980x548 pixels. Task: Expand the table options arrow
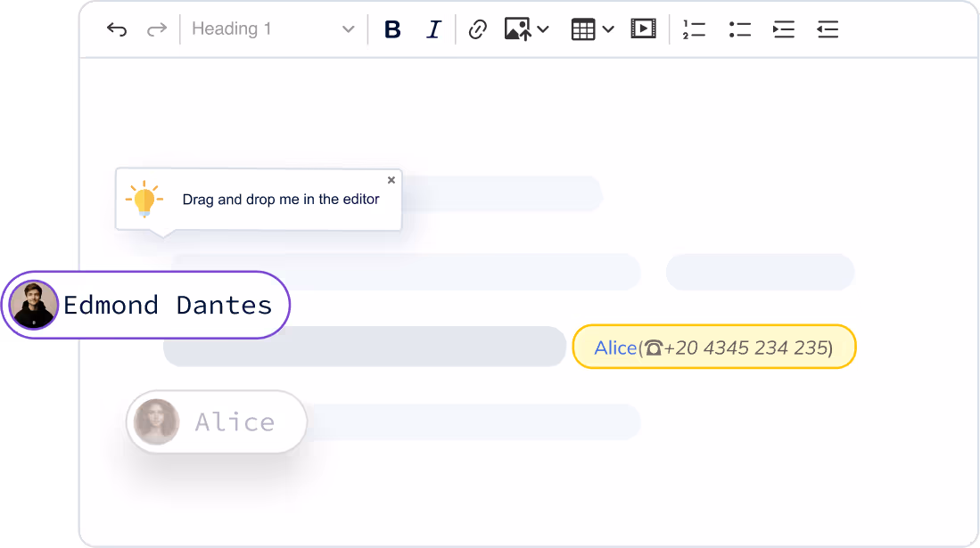[x=608, y=29]
